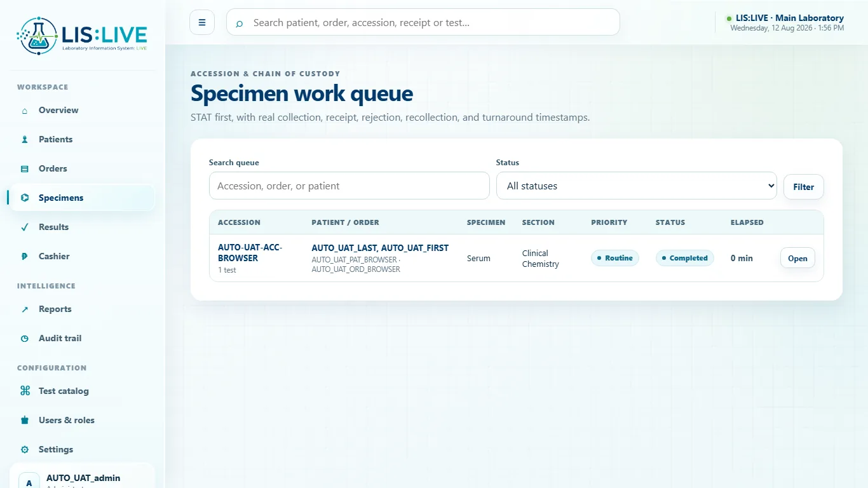Click the Serum specimen cell

coord(478,259)
